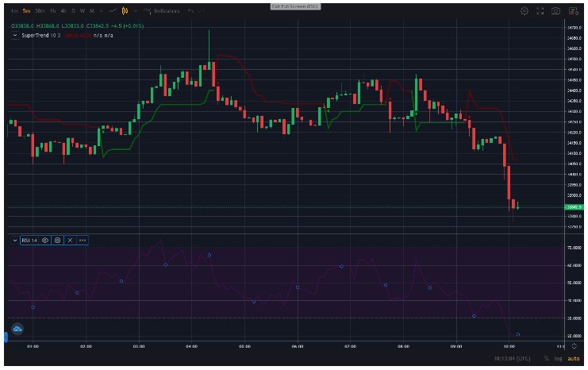The width and height of the screenshot is (588, 370).
Task: Open time axis settings icon
Action: tap(574, 346)
